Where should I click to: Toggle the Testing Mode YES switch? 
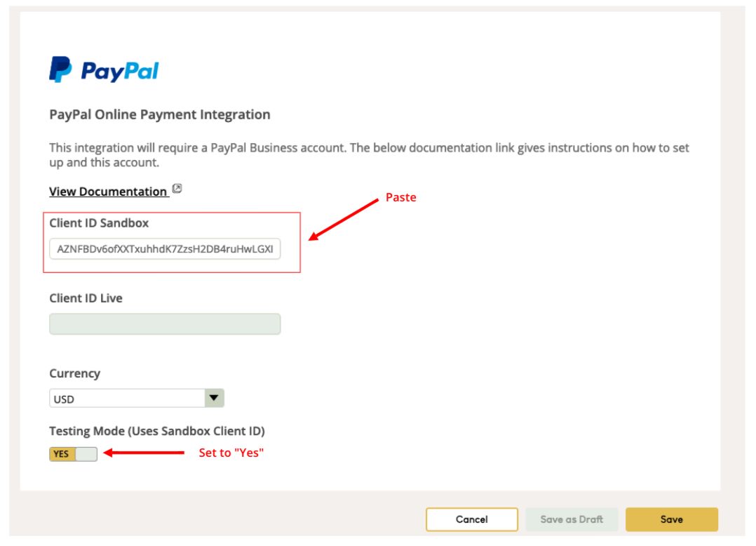coord(73,454)
